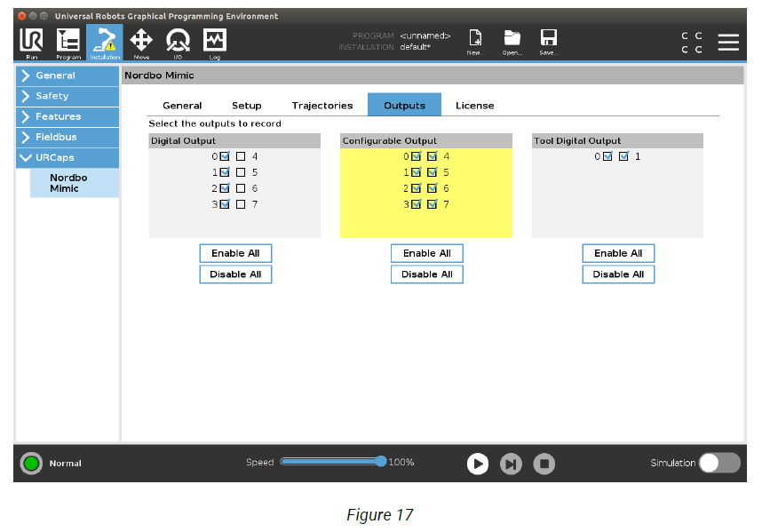
Task: Open the Move screen icon
Action: [x=141, y=43]
